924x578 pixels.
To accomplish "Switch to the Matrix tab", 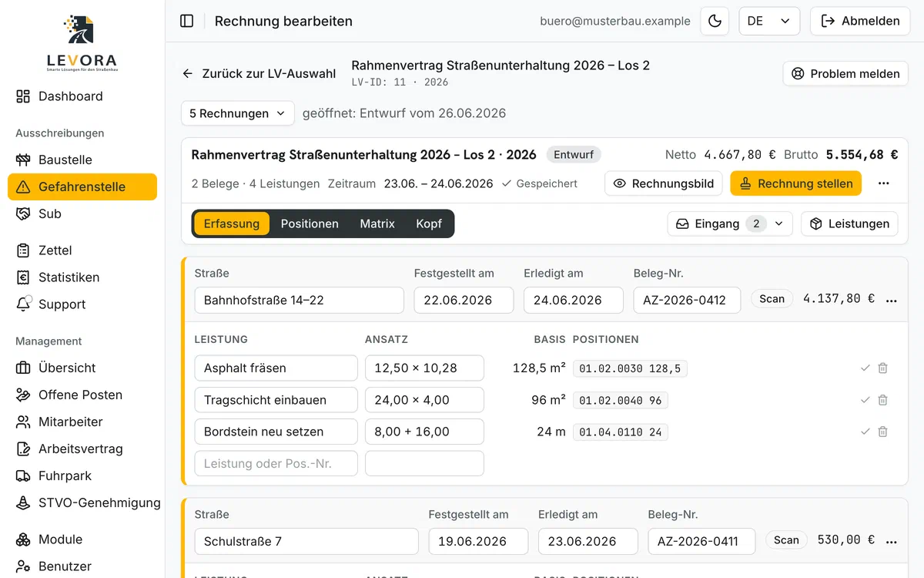I will [377, 223].
